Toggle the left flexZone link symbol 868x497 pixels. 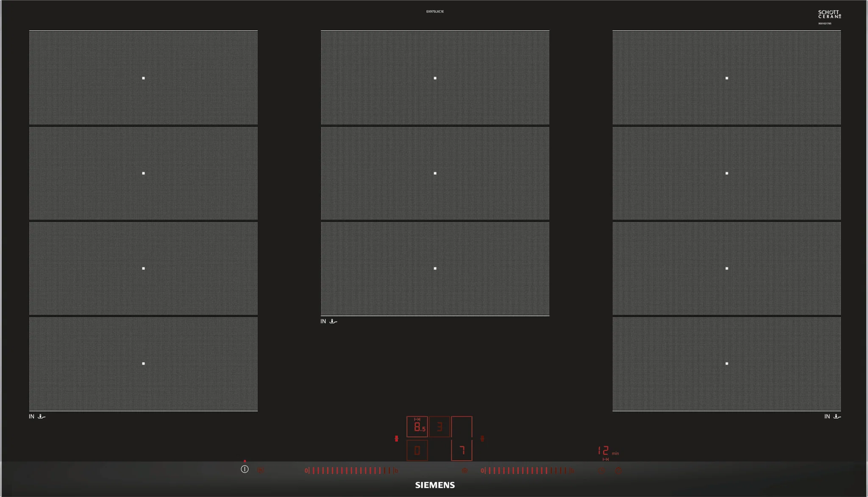(396, 439)
